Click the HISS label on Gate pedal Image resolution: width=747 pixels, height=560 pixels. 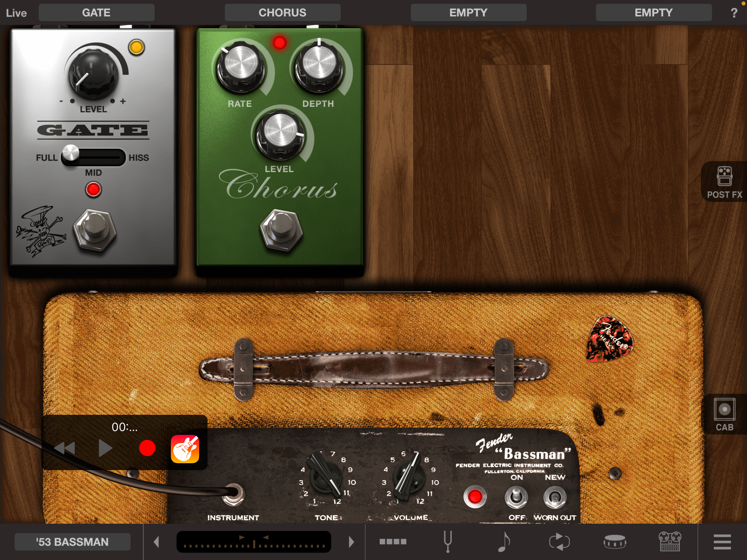coord(139,158)
